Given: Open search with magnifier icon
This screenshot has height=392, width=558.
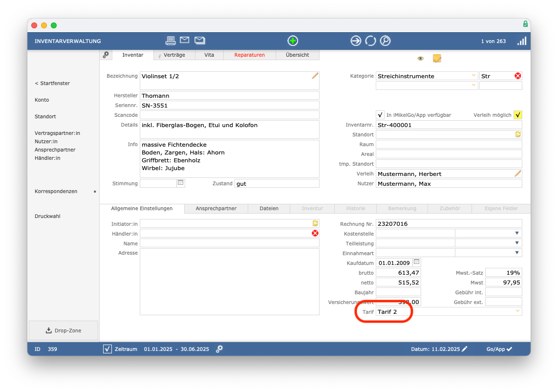Looking at the screenshot, I should [x=385, y=41].
